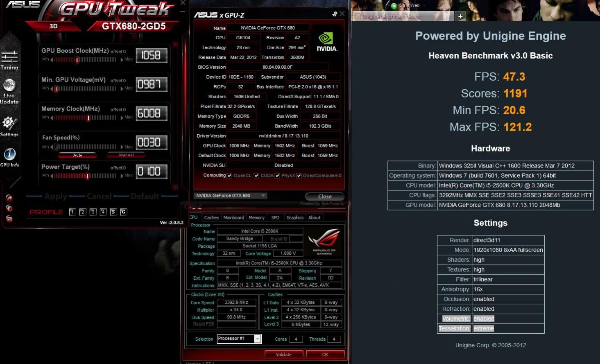
Task: Open Live Update in GPU Tweak
Action: click(9, 91)
